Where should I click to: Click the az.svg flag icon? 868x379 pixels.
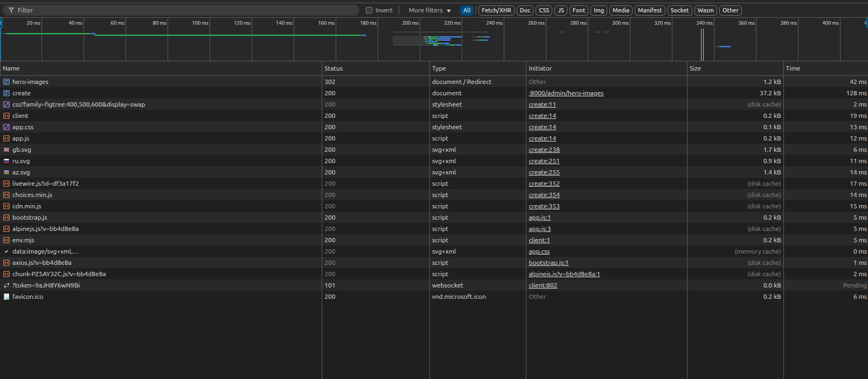[x=6, y=172]
